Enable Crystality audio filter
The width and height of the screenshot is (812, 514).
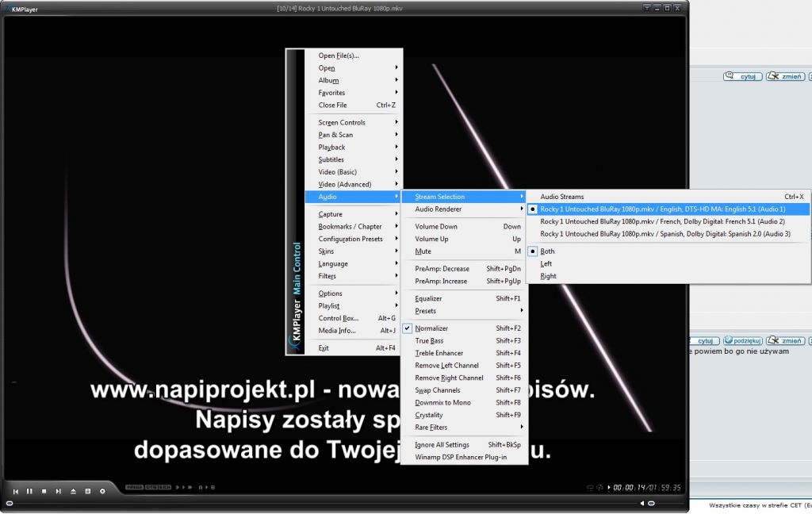(464, 415)
